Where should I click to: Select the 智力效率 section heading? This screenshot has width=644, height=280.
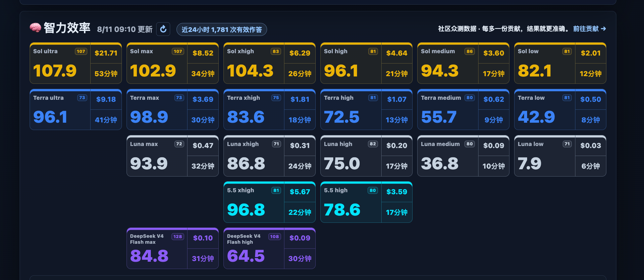(67, 28)
